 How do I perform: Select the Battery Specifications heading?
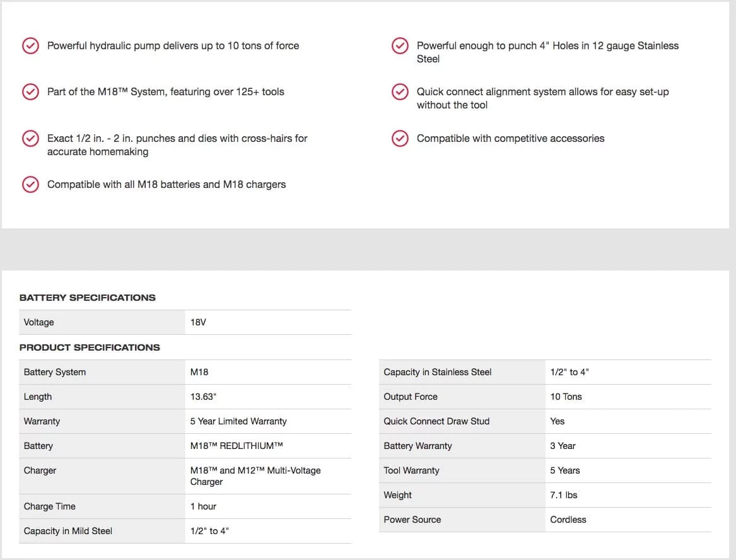click(x=87, y=298)
